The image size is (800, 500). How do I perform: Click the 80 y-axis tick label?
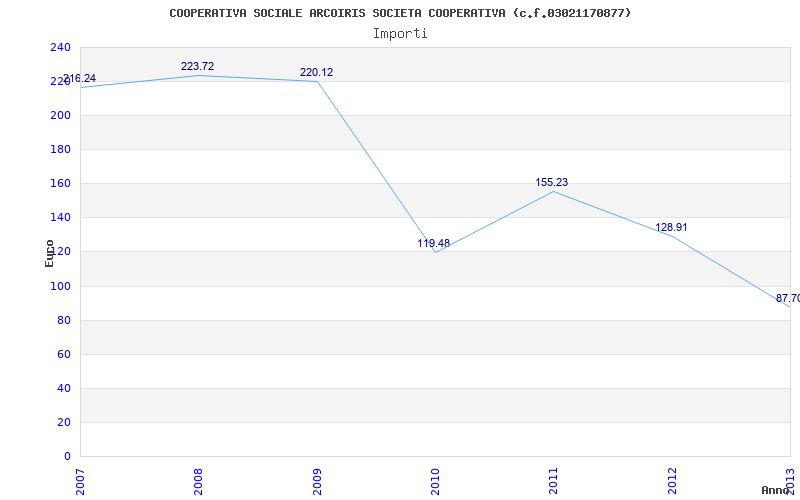pyautogui.click(x=64, y=320)
